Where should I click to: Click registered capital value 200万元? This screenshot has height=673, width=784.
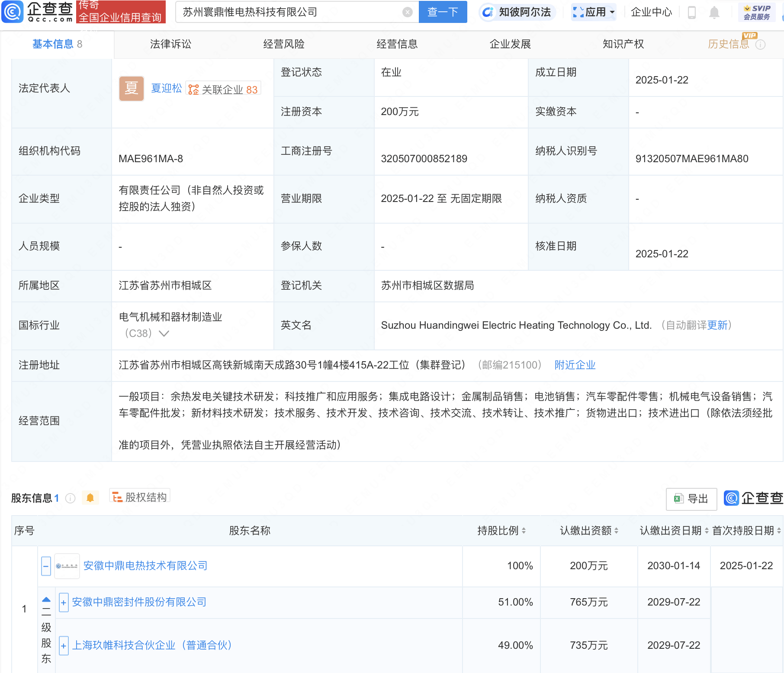point(400,112)
